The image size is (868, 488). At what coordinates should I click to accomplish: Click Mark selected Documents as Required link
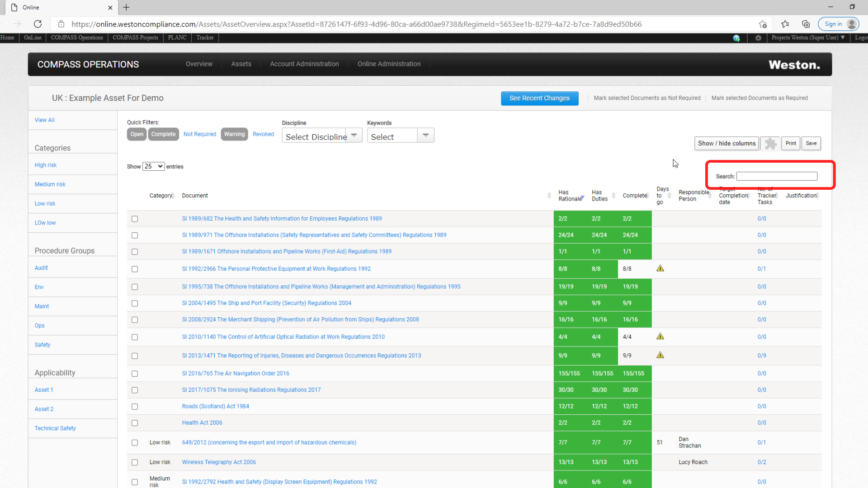(x=759, y=98)
